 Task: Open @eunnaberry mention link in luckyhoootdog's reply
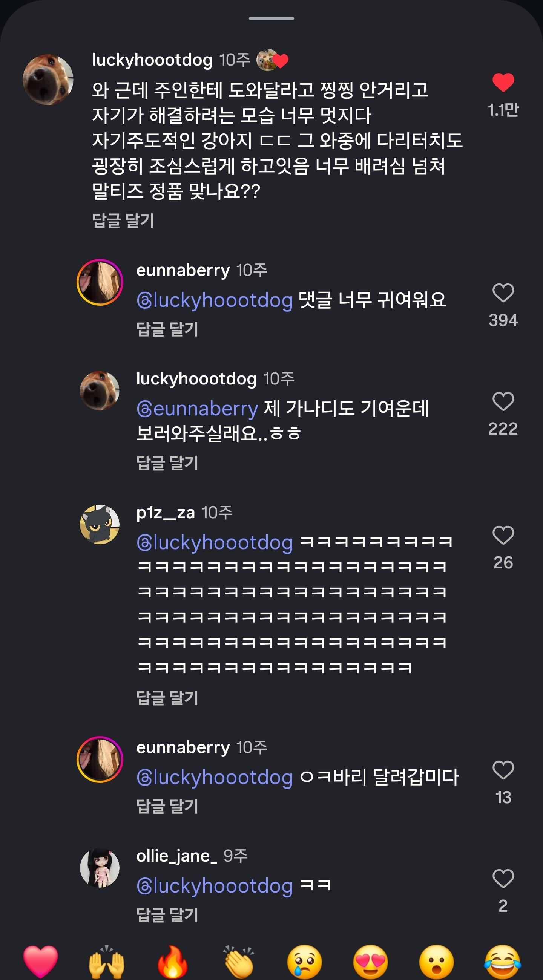coord(198,409)
